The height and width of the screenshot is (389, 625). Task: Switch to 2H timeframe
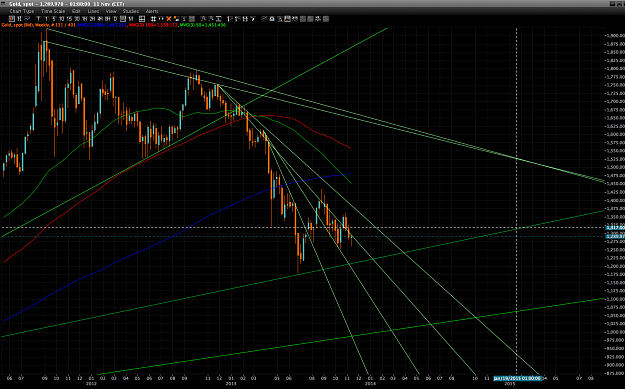(92, 19)
